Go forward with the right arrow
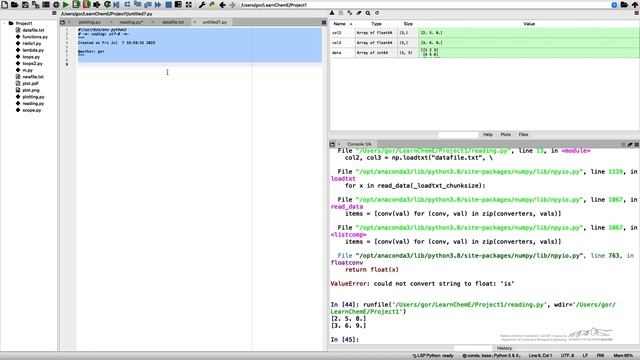Viewport: 640px width, 360px height. pos(233,4)
